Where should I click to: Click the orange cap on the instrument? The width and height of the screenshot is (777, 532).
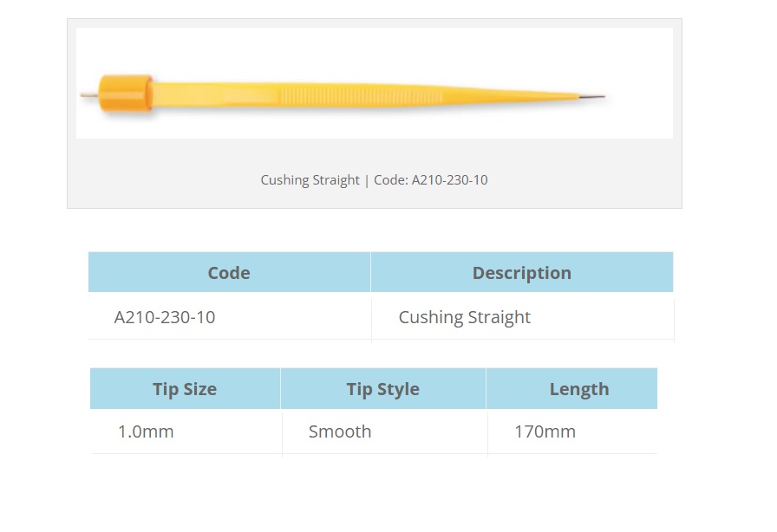point(125,94)
